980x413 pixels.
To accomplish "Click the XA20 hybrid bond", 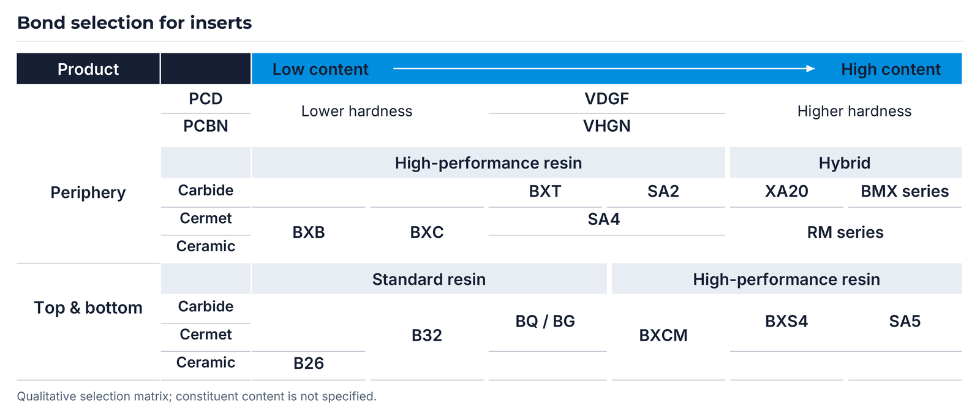I will click(786, 191).
